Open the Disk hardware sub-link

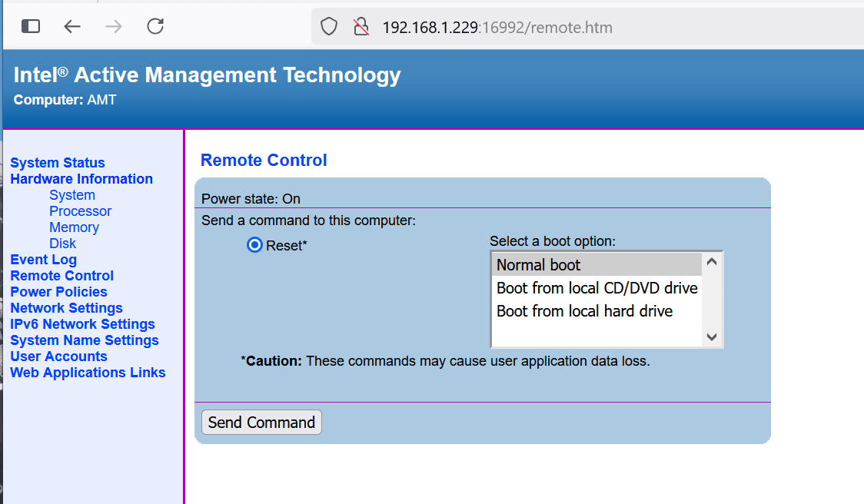(x=63, y=244)
